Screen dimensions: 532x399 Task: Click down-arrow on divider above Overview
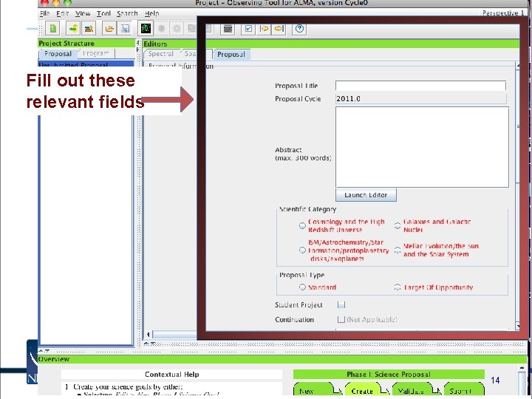coord(47,351)
